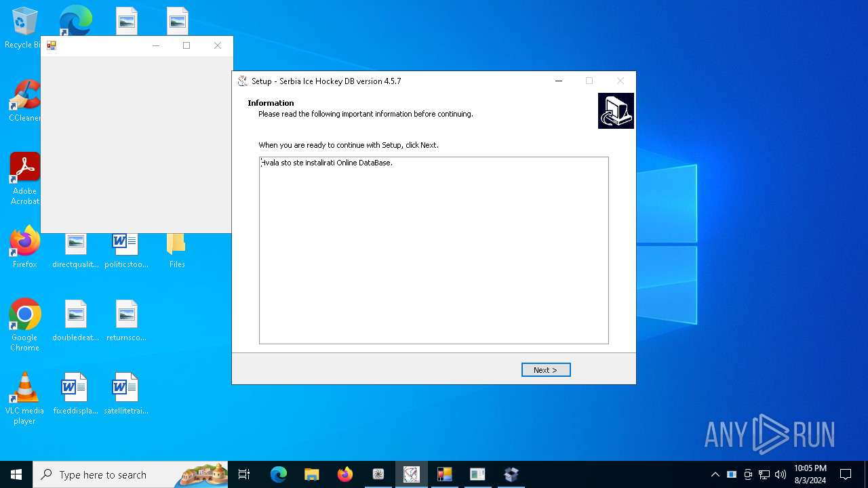This screenshot has width=868, height=488.
Task: Select the Microsoft Edge desktop shortcut
Action: pos(75,20)
